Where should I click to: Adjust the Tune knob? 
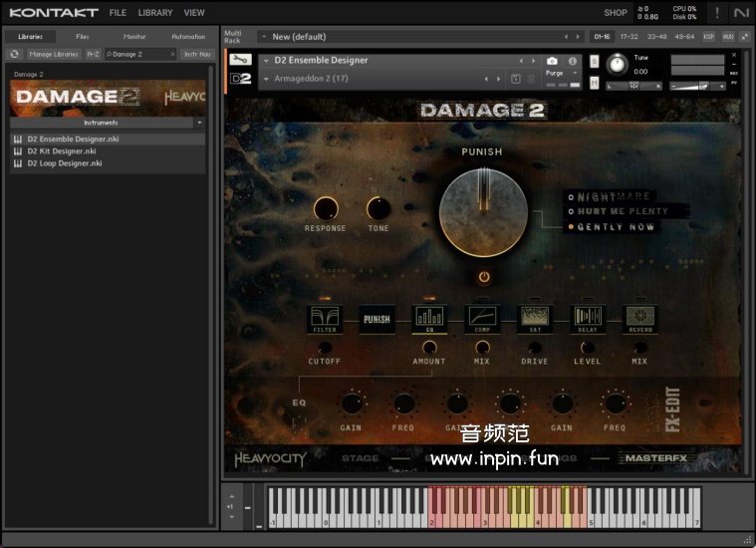618,65
